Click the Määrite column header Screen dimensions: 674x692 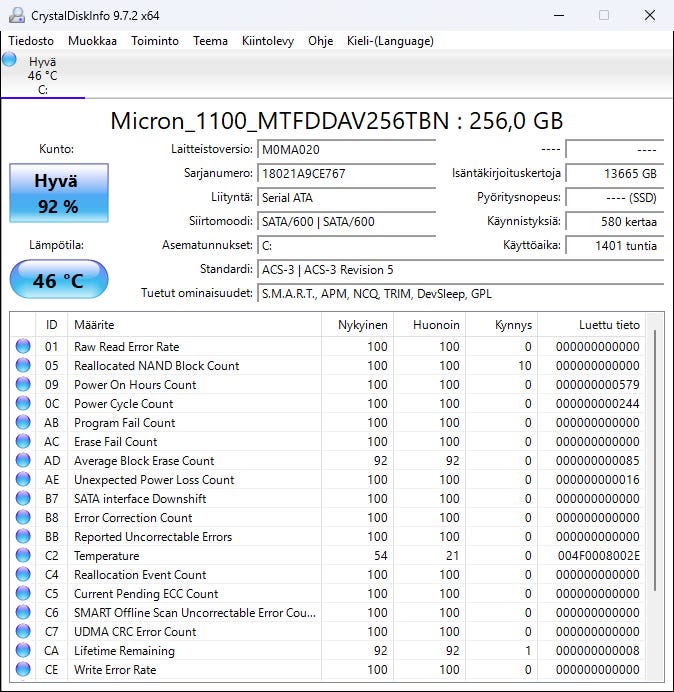94,325
